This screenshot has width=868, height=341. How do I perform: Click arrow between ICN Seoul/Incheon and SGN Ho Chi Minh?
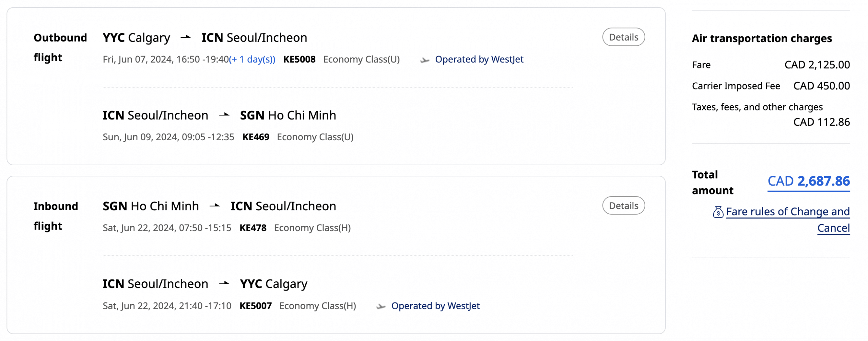click(224, 115)
